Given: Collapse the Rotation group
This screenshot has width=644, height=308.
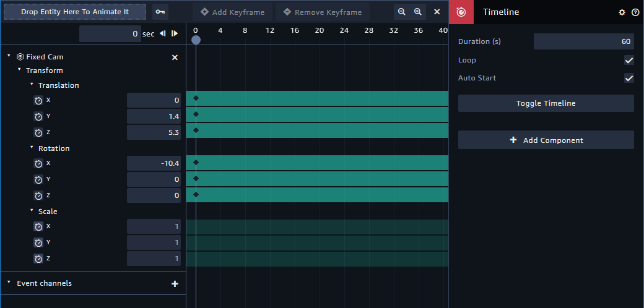Looking at the screenshot, I should (32, 147).
